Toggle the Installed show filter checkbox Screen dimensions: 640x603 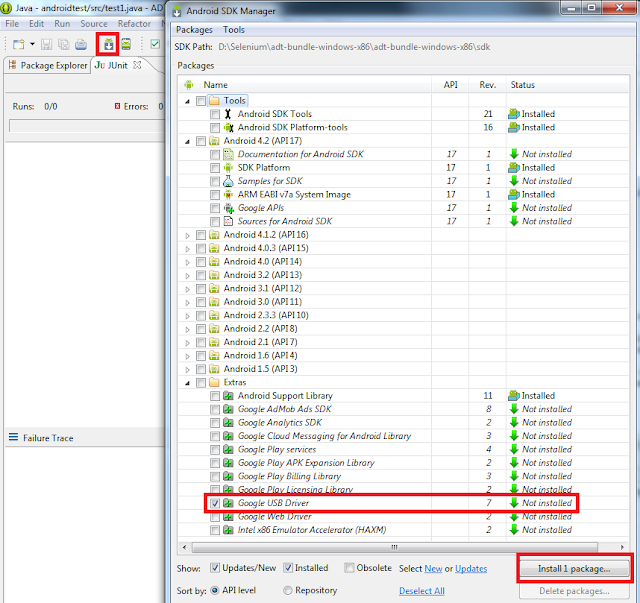tap(288, 568)
